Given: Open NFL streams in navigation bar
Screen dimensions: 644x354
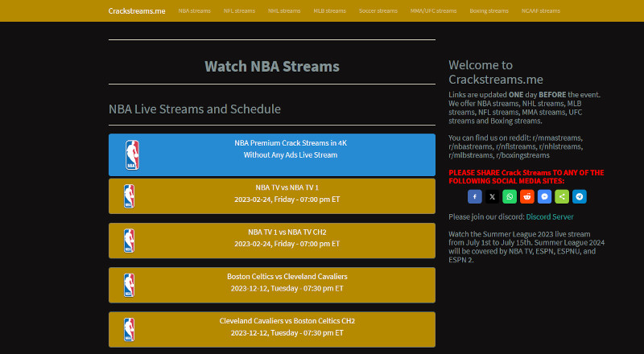Looking at the screenshot, I should coord(239,11).
